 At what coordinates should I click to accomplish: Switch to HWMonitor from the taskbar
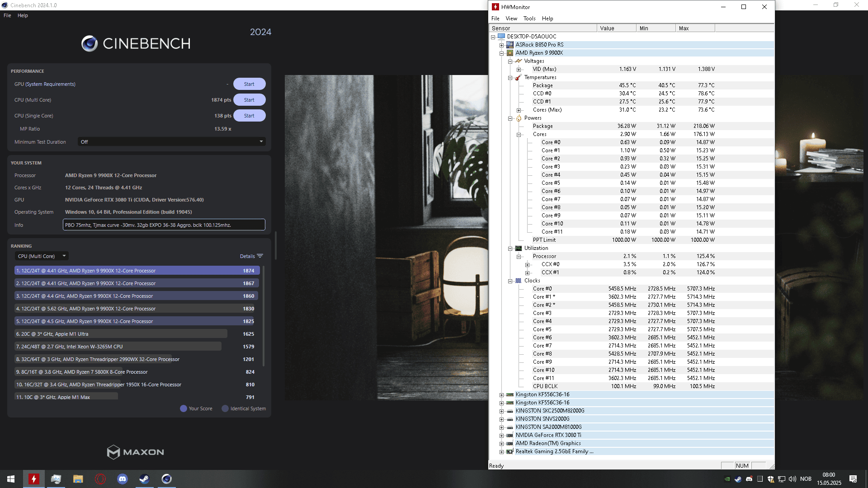pyautogui.click(x=33, y=479)
